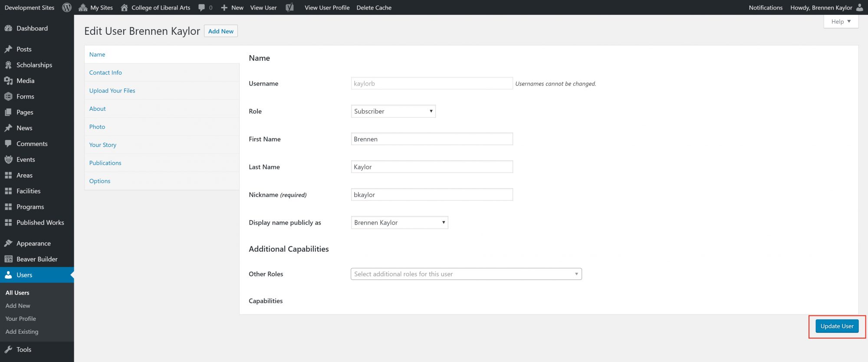Screen dimensions: 868x362
Task: Open the Options tab
Action: pos(162,181)
